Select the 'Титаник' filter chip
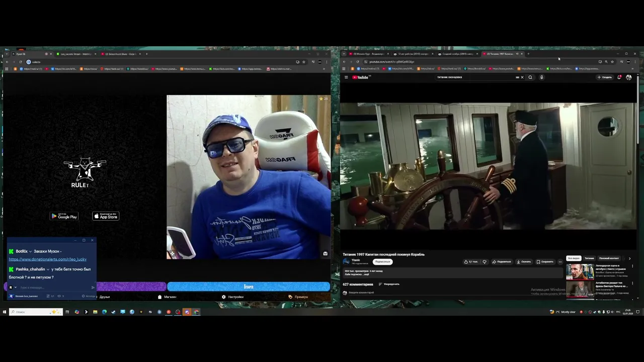Viewport: 644px width, 362px height. [x=589, y=258]
